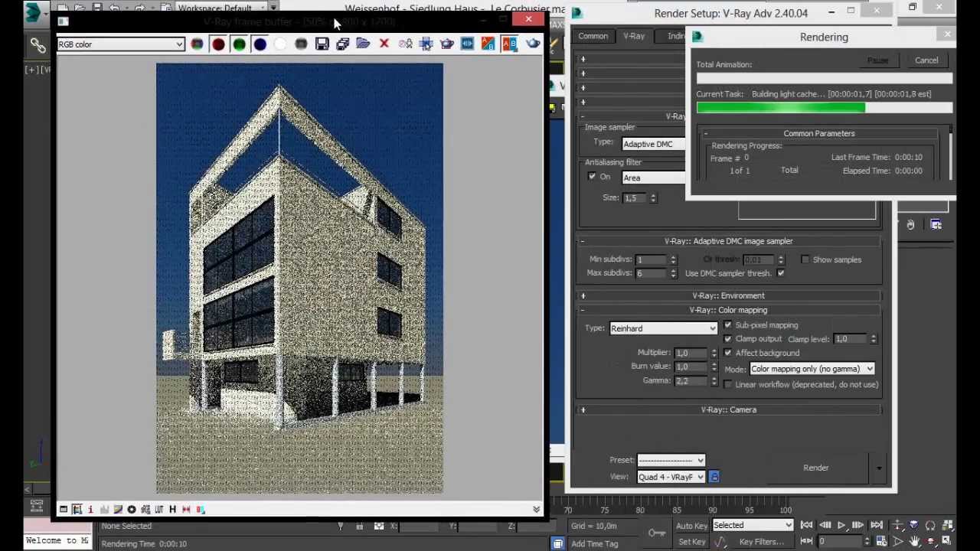Click the Render button in Render Setup
The height and width of the screenshot is (551, 980).
(x=816, y=468)
